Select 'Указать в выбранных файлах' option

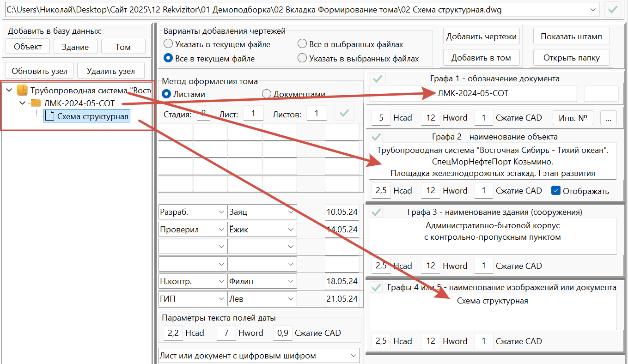coord(302,59)
